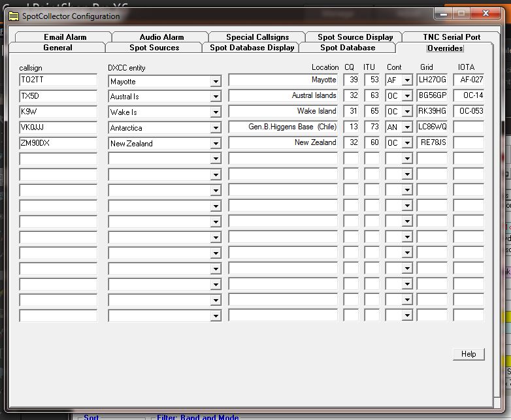The width and height of the screenshot is (511, 420).
Task: Click the Overrides tab
Action: [445, 48]
